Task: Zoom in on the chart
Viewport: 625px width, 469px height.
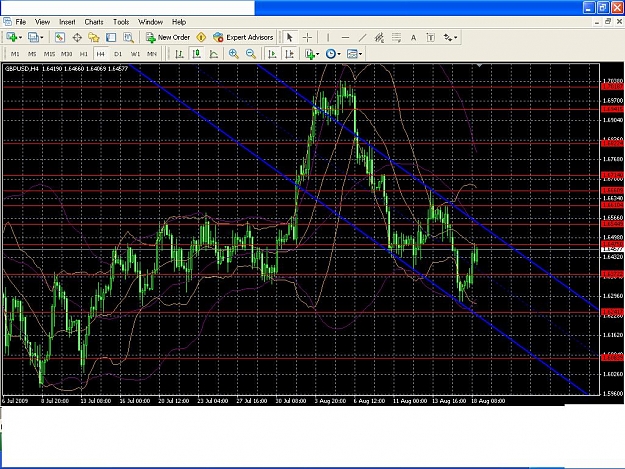Action: (x=234, y=54)
